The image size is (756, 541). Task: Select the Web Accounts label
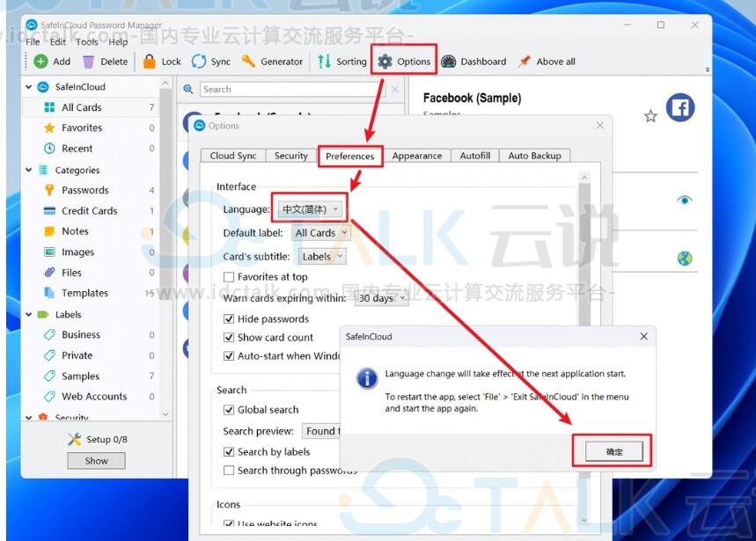[x=91, y=397]
